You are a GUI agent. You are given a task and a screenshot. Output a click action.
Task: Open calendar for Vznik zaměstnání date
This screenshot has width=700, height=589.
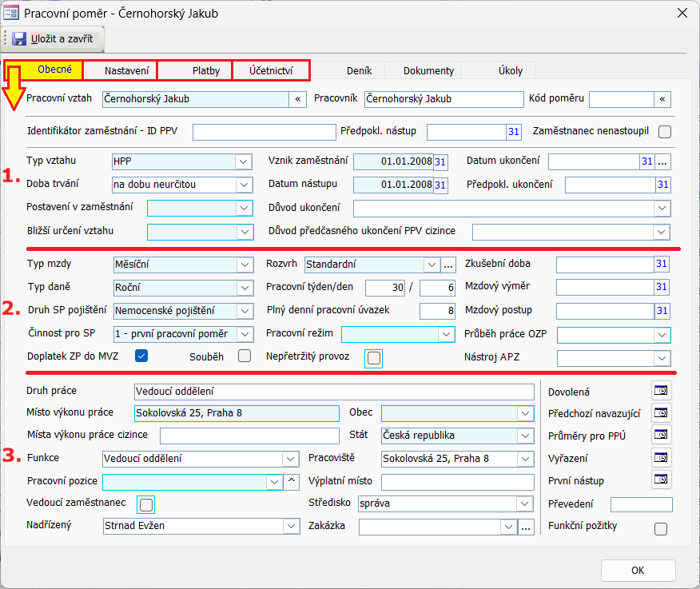coord(440,162)
